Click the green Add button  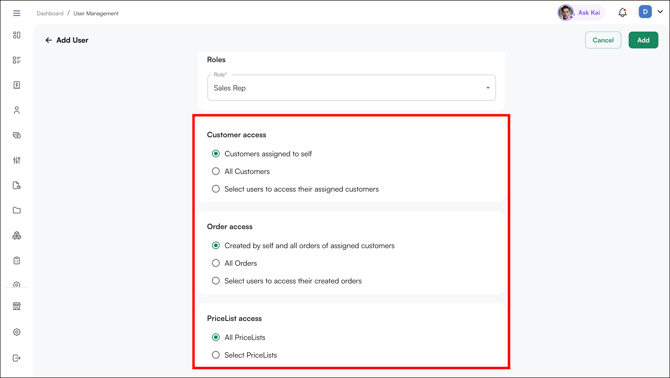pos(643,40)
